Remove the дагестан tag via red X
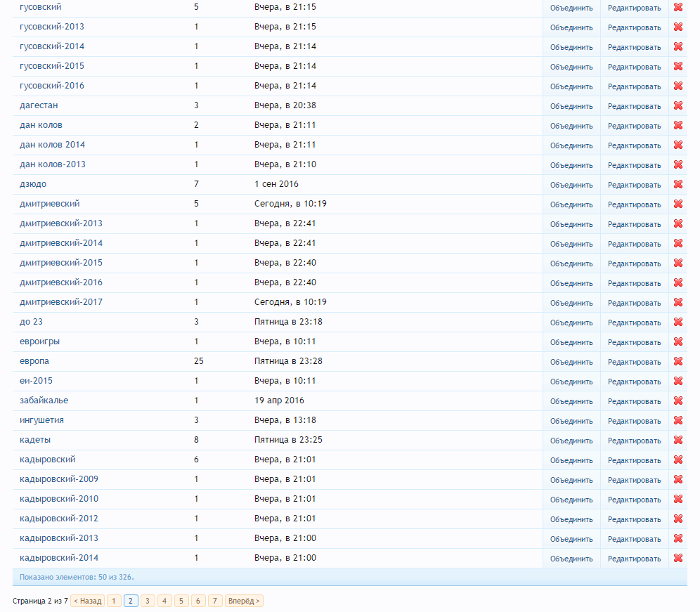700x612 pixels. (678, 105)
